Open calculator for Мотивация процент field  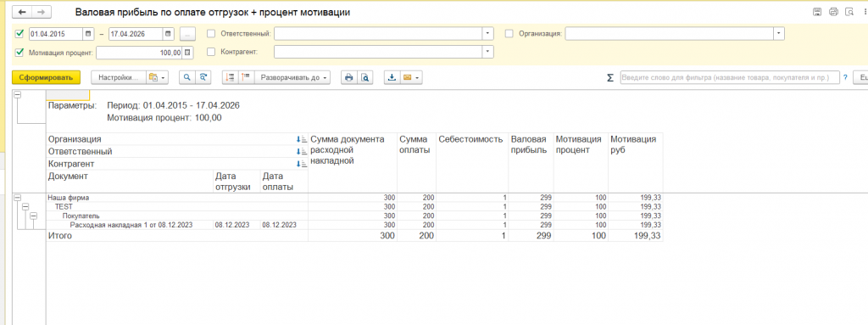[x=187, y=52]
